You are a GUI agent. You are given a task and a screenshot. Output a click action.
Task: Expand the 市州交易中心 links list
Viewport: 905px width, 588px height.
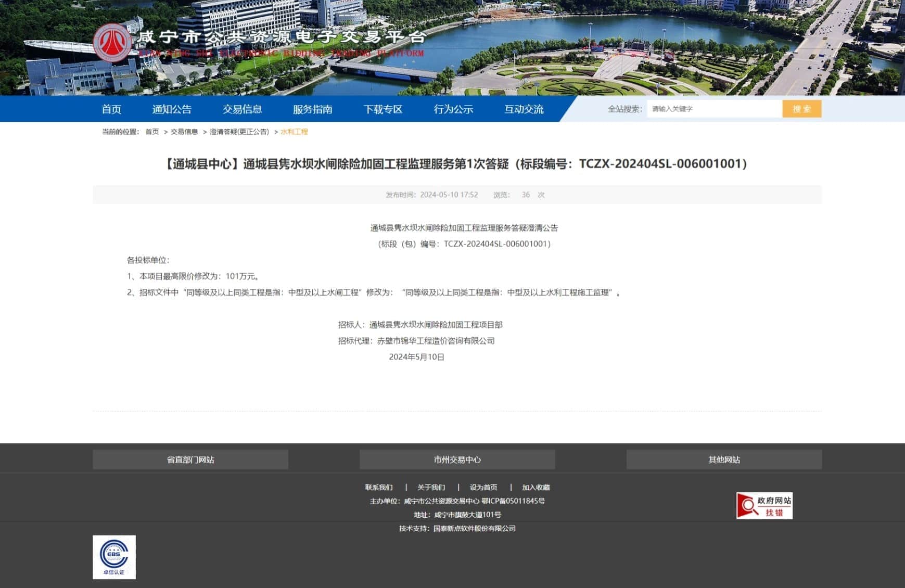(457, 459)
